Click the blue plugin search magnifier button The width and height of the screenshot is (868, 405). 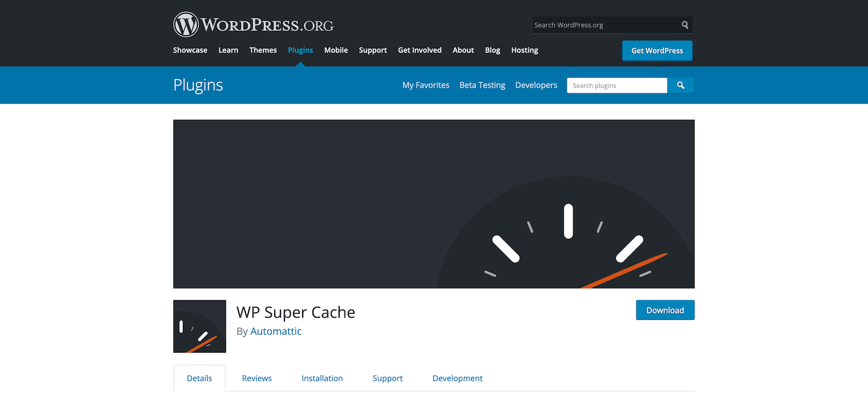[x=681, y=86]
